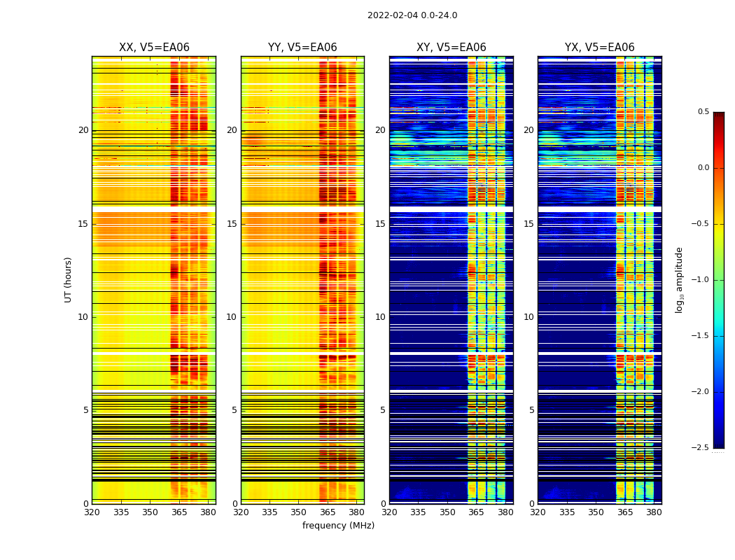
Task: Click the colorbar near the -2.0 tick
Action: pyautogui.click(x=719, y=392)
